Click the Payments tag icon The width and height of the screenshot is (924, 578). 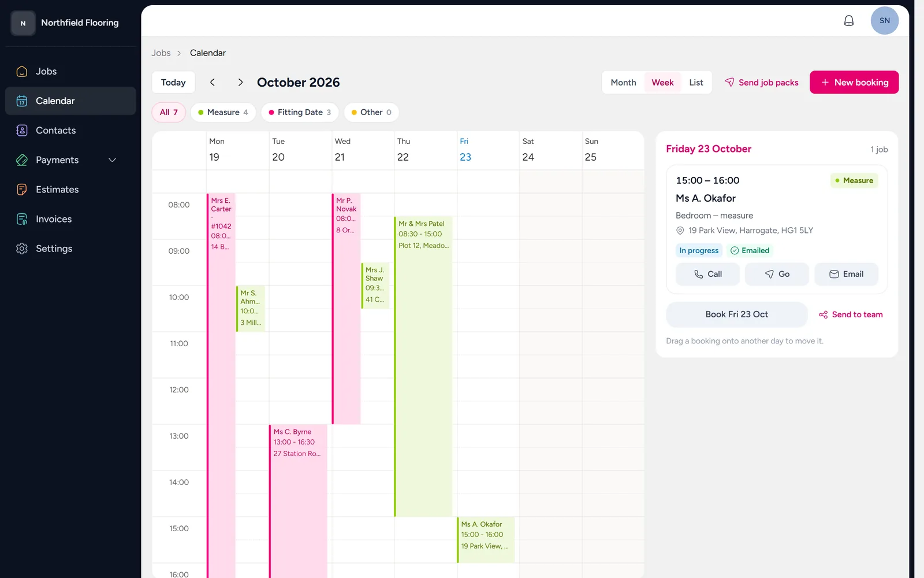(22, 160)
